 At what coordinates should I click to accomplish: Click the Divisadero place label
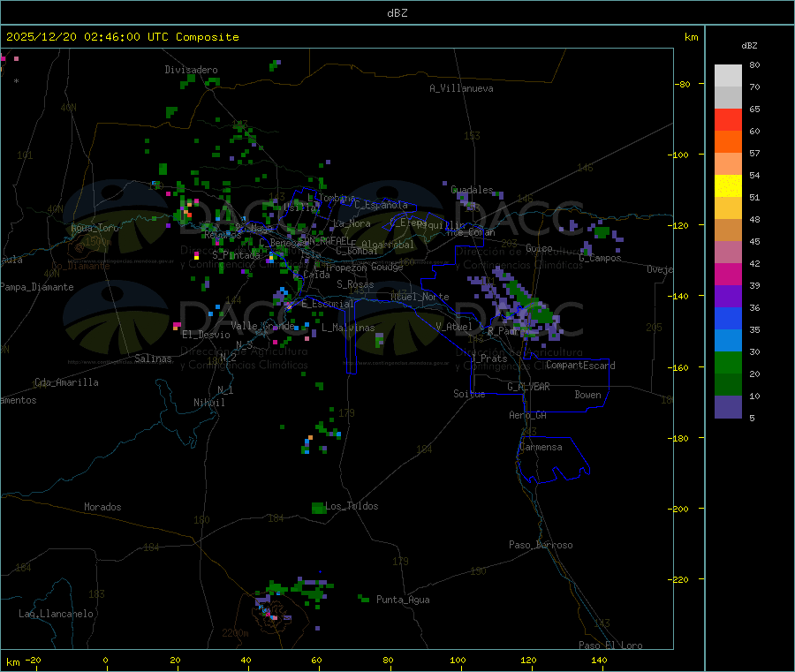click(191, 70)
